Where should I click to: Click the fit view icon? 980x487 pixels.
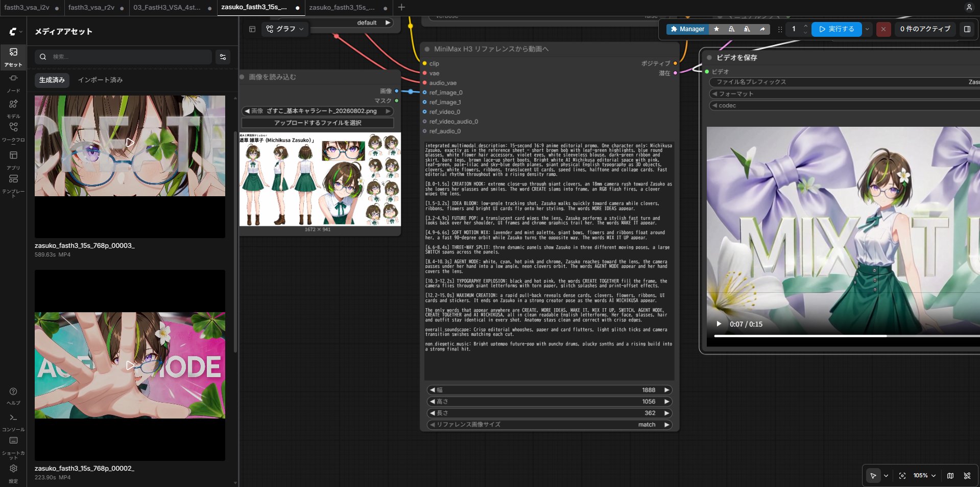coord(902,476)
